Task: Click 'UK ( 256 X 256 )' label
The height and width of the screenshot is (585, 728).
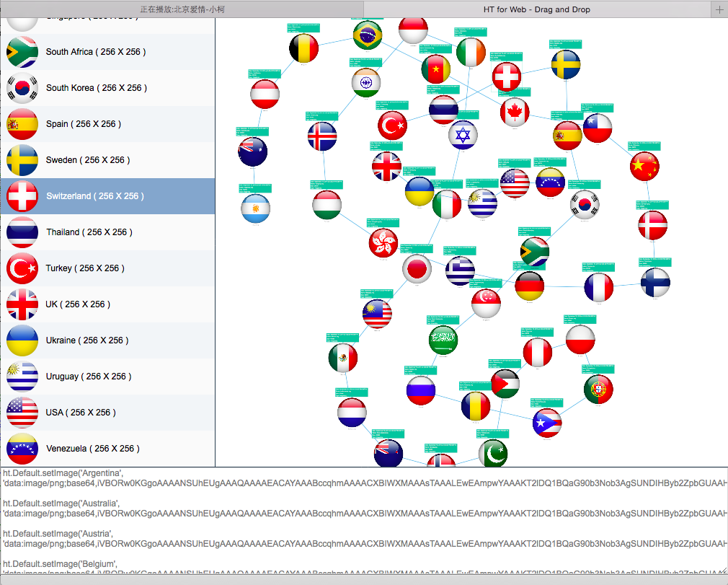Action: pyautogui.click(x=78, y=304)
